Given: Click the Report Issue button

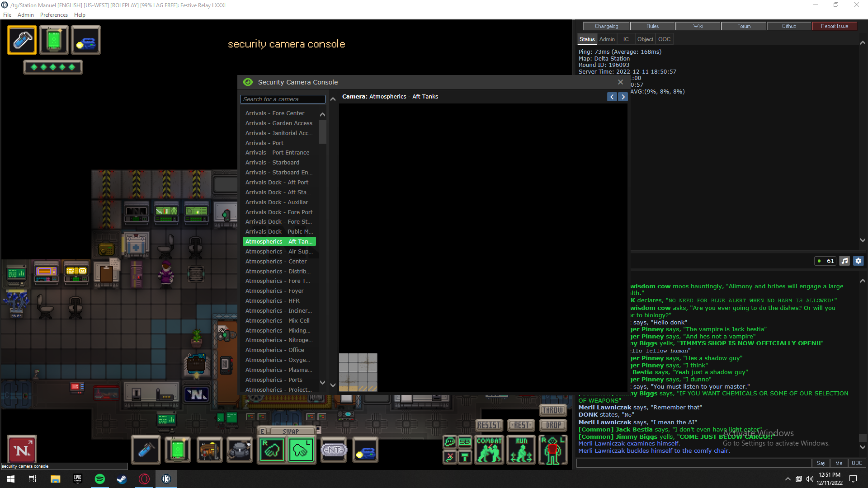Looking at the screenshot, I should pos(834,26).
